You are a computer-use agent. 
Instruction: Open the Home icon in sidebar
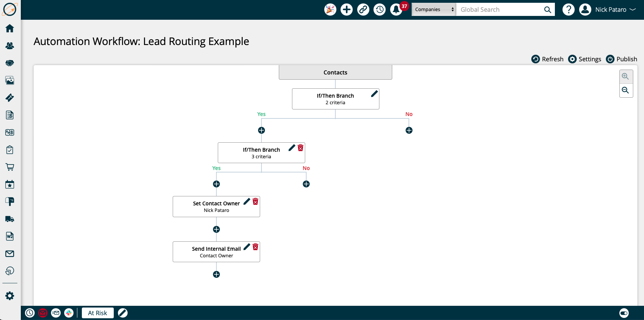[x=10, y=28]
